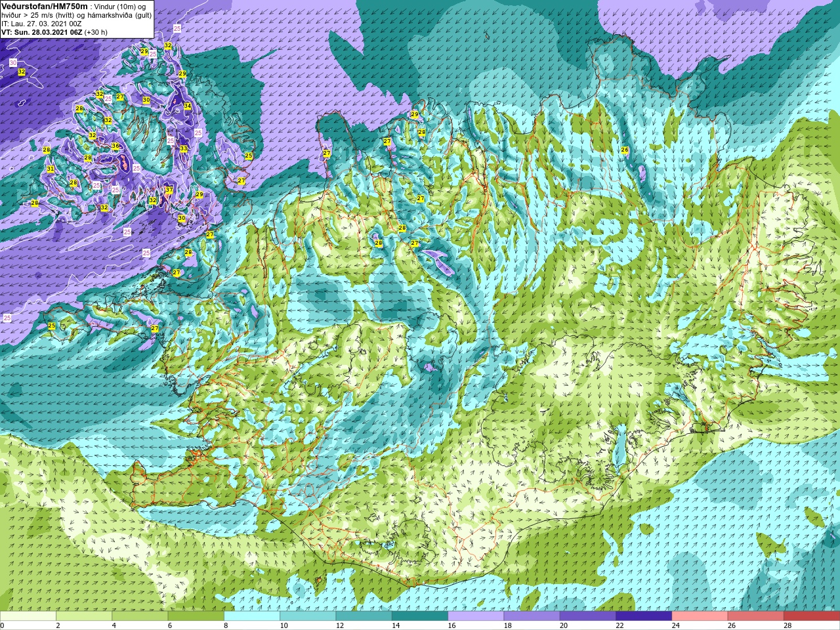Click the legend scale value 10
Viewport: 840px width, 630px height.
point(283,625)
